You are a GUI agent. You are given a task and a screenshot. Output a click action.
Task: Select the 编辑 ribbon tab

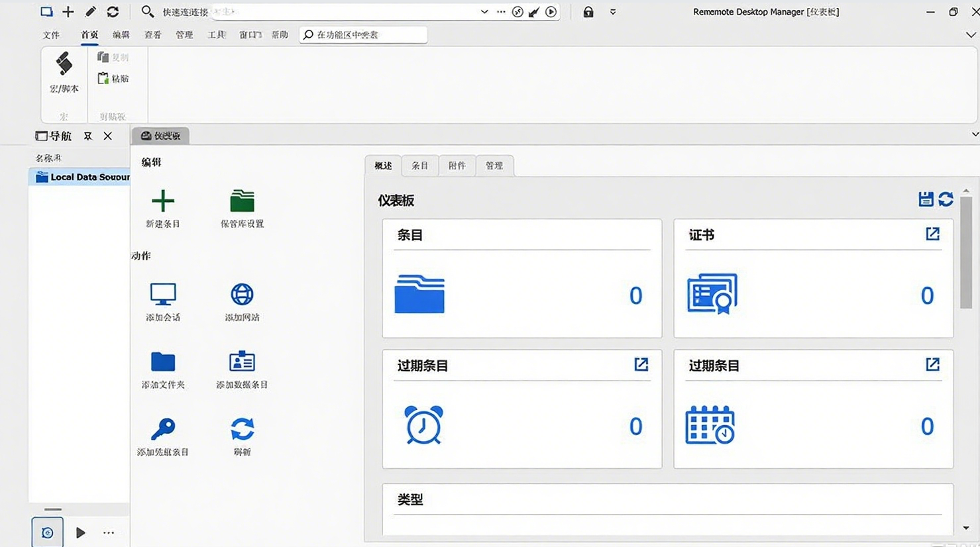pos(121,35)
